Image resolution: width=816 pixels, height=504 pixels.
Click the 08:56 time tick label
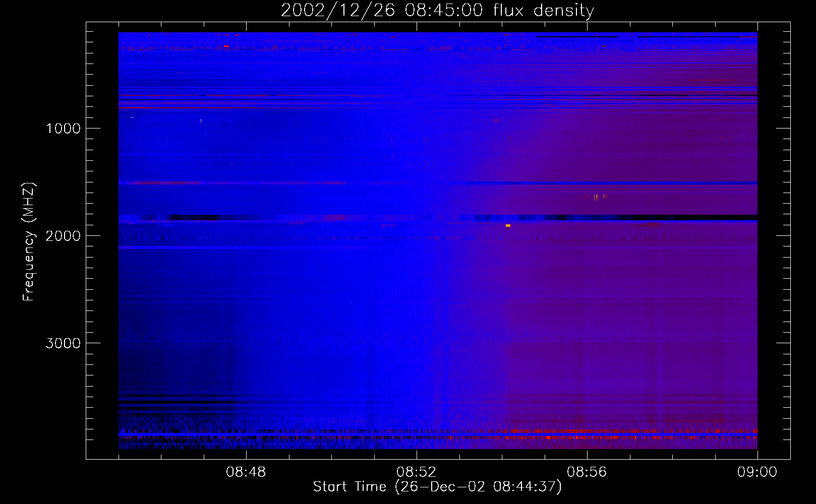(x=587, y=472)
